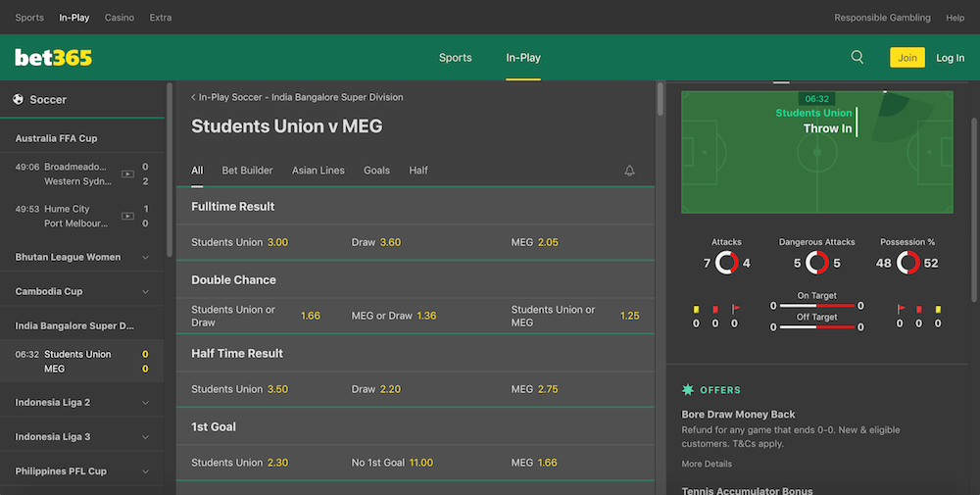
Task: Open the Help link
Action: pyautogui.click(x=955, y=18)
